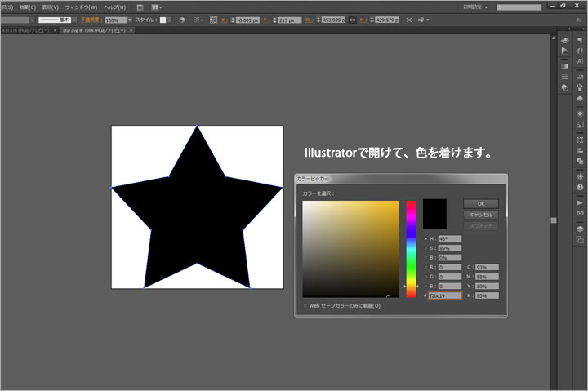Viewport: 588px width, 391px height.
Task: Enable Web safe colors only checkbox
Action: coord(305,306)
